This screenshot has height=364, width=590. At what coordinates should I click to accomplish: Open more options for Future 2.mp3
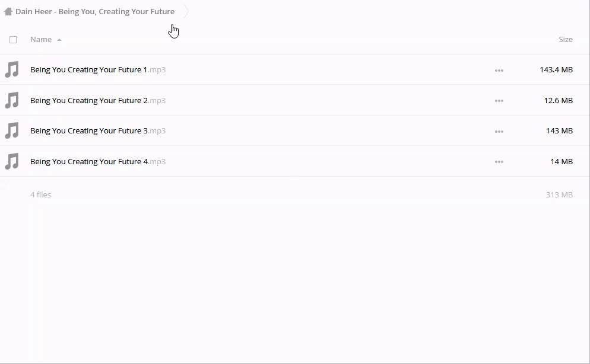[499, 101]
